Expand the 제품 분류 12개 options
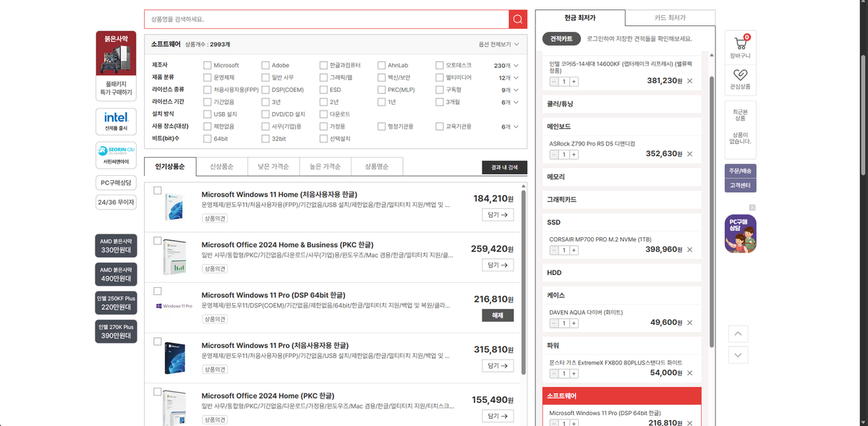This screenshot has width=868, height=426. click(x=510, y=77)
